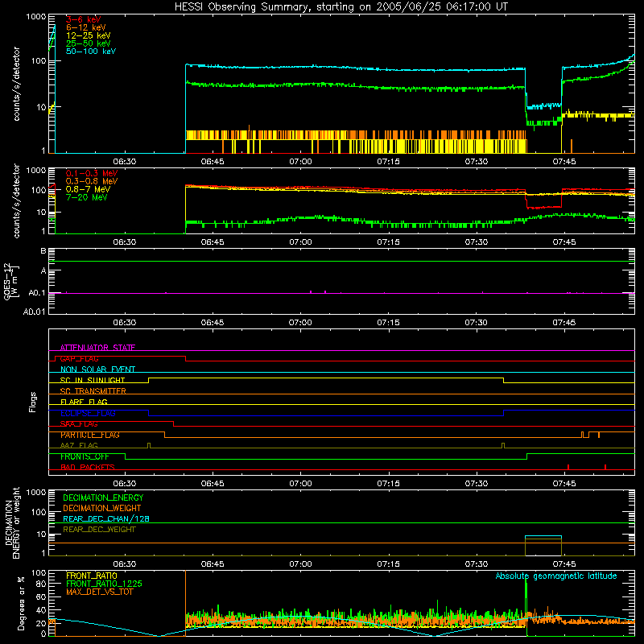Click the FRONT_RATIO legend label
644x644 pixels.
pos(92,576)
